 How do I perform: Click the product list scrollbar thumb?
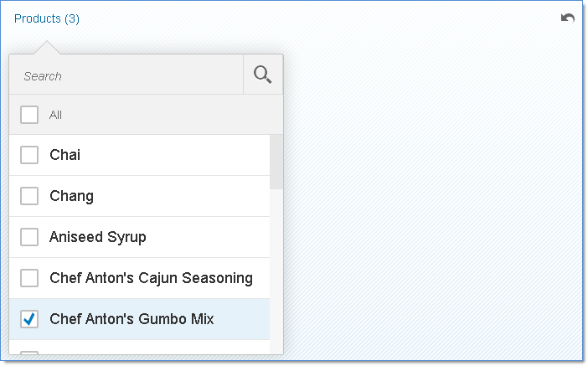276,162
